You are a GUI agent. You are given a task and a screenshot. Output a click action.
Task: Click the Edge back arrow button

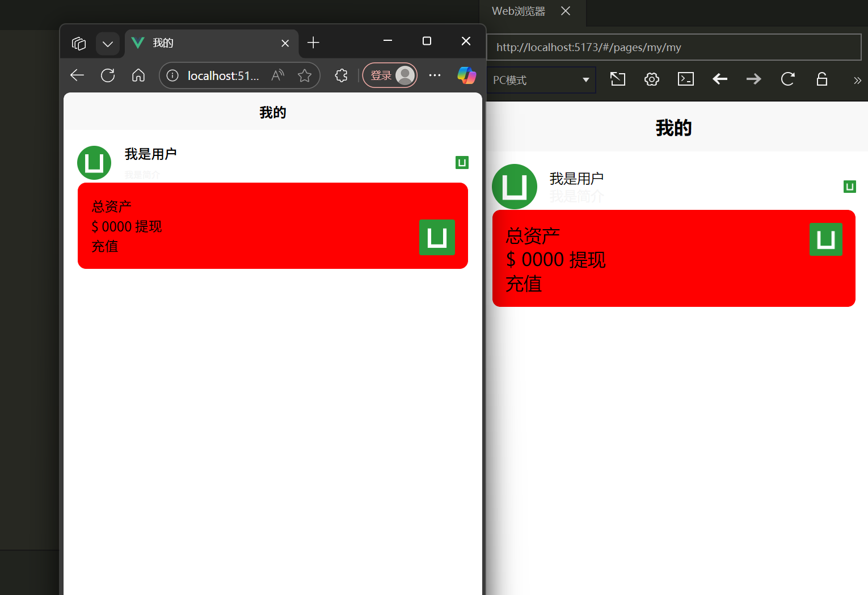coord(77,75)
